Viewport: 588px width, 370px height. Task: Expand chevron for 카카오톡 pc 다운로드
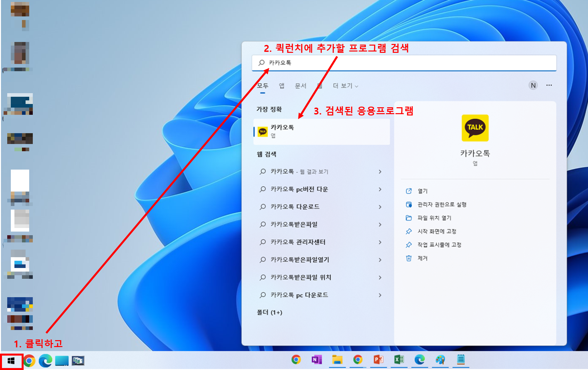pos(380,295)
